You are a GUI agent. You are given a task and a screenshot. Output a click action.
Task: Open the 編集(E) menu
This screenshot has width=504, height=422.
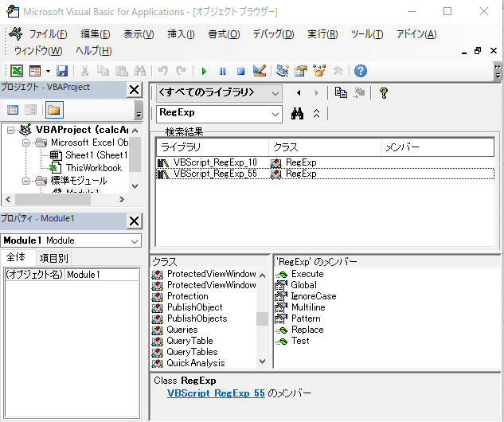click(x=96, y=33)
